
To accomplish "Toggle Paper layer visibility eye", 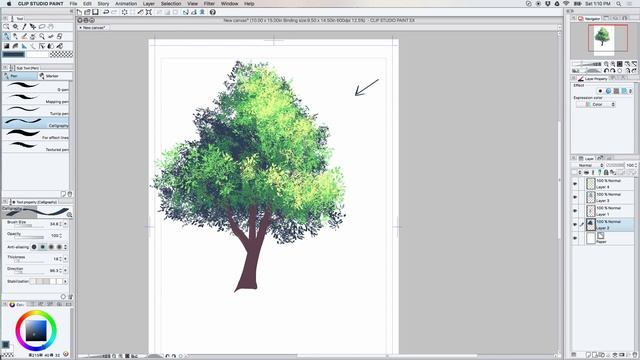I will pyautogui.click(x=575, y=238).
